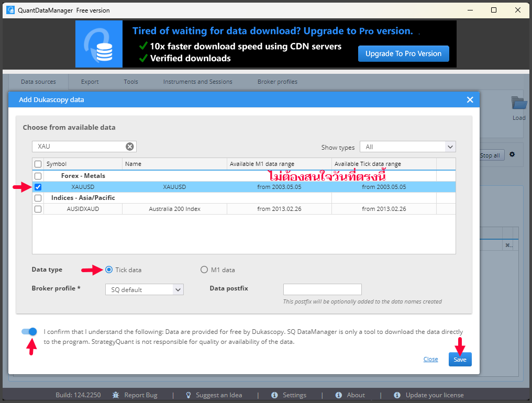This screenshot has width=532, height=403.
Task: Click the Save button
Action: 460,360
